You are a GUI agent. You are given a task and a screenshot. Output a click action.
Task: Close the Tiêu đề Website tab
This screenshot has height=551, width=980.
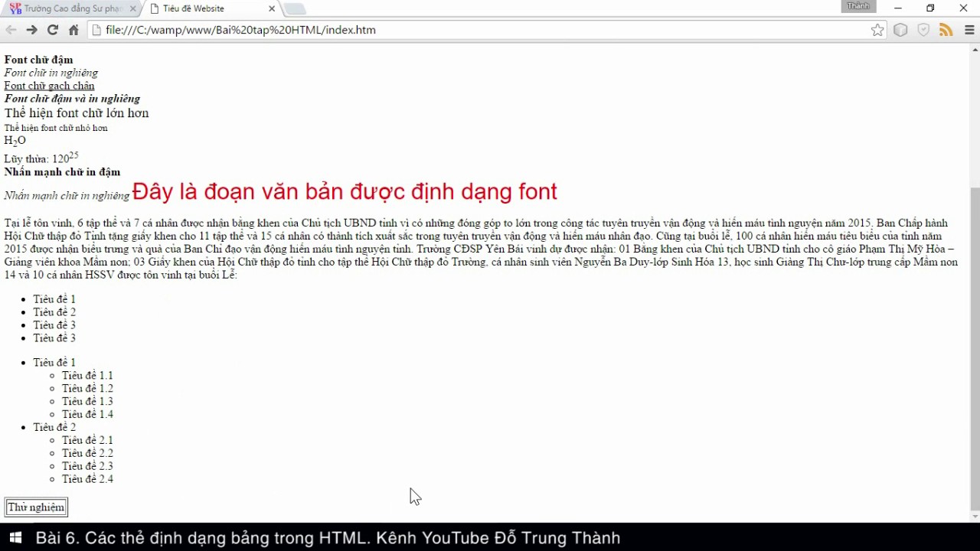(272, 8)
